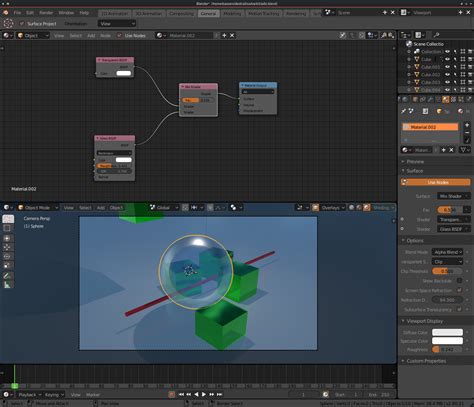Viewport: 474px width, 407px height.
Task: Expand the Preview panel
Action: click(415, 161)
